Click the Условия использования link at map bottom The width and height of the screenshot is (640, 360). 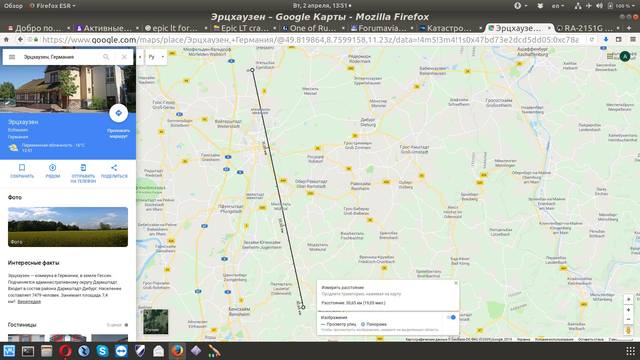(x=554, y=339)
